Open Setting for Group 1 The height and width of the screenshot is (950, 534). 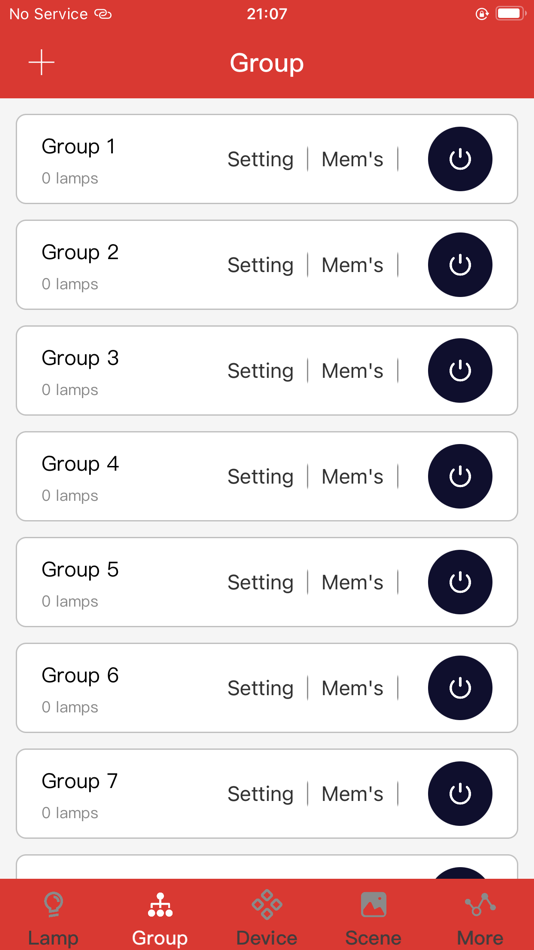point(261,159)
